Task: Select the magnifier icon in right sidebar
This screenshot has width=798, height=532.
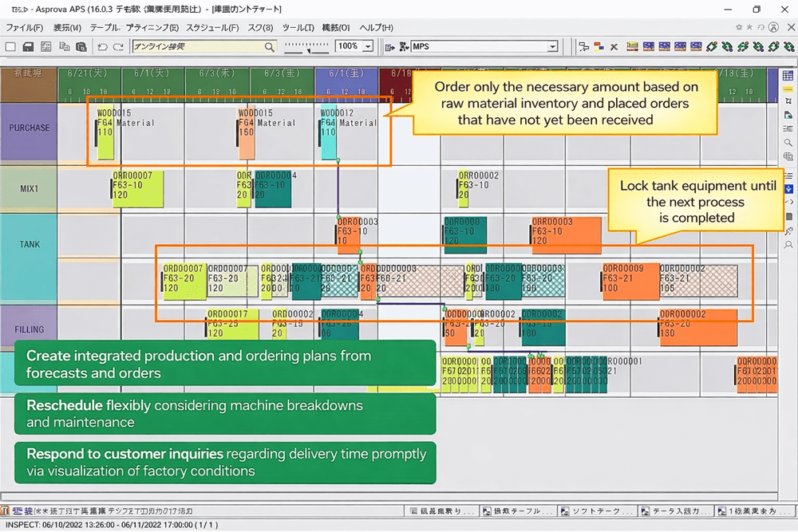Action: pyautogui.click(x=788, y=143)
